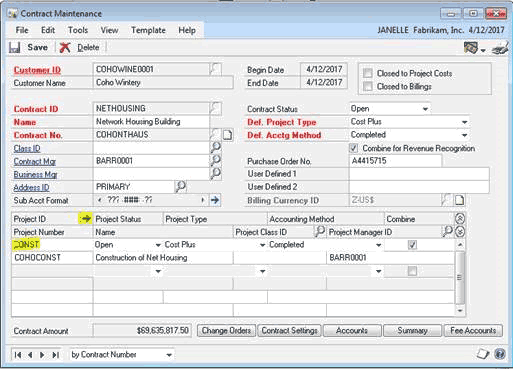The image size is (513, 369).
Task: Open the Edit menu
Action: click(48, 30)
